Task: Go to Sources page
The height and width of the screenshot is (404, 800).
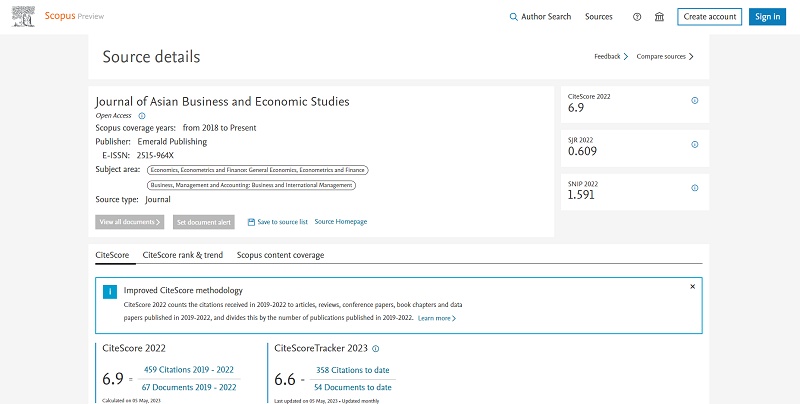Action: 598,17
